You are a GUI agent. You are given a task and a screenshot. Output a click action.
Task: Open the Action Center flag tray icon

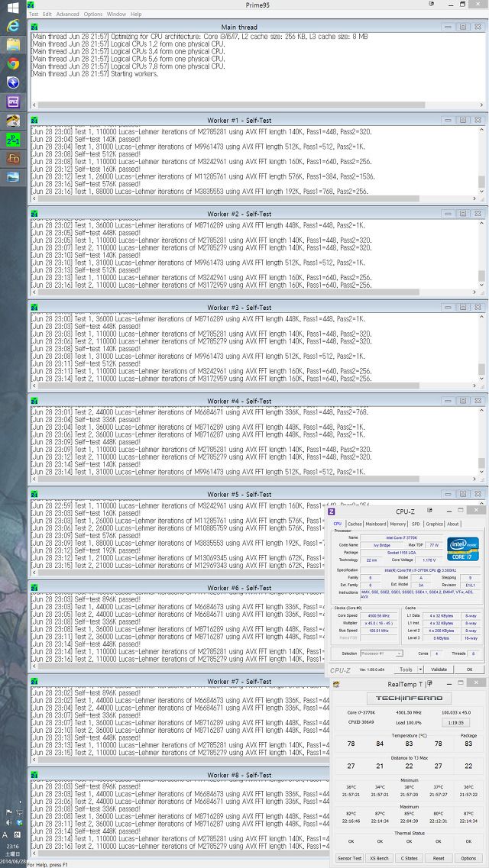[8, 812]
